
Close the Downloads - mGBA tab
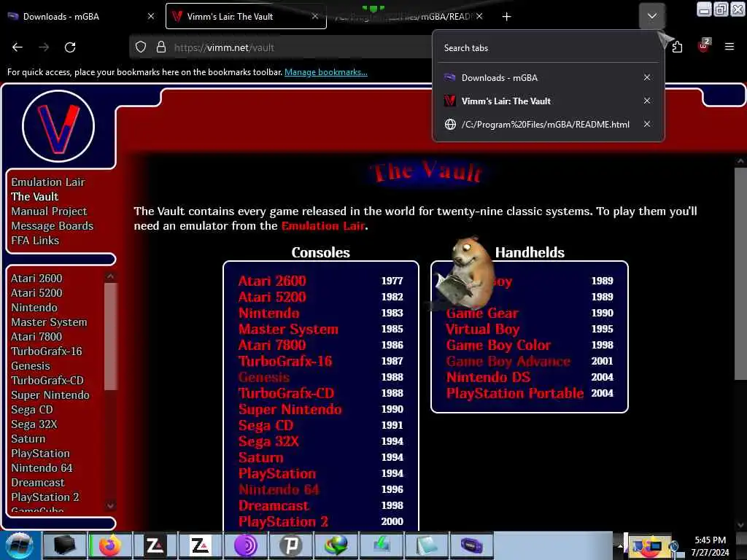(151, 16)
